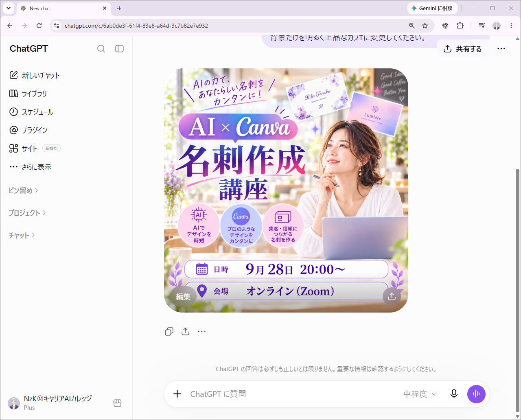The height and width of the screenshot is (420, 521).
Task: Click the ChatGPT logo title
Action: pos(29,49)
